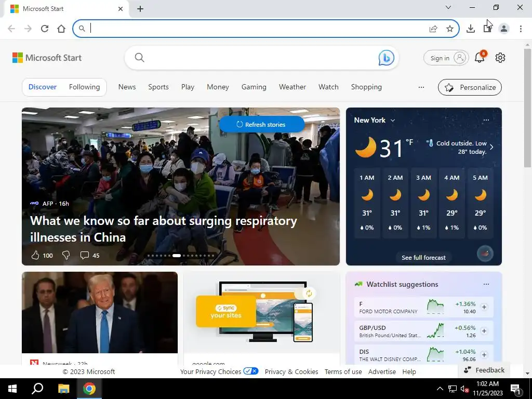Image resolution: width=532 pixels, height=399 pixels.
Task: Open the Terms of use link
Action: click(x=343, y=371)
